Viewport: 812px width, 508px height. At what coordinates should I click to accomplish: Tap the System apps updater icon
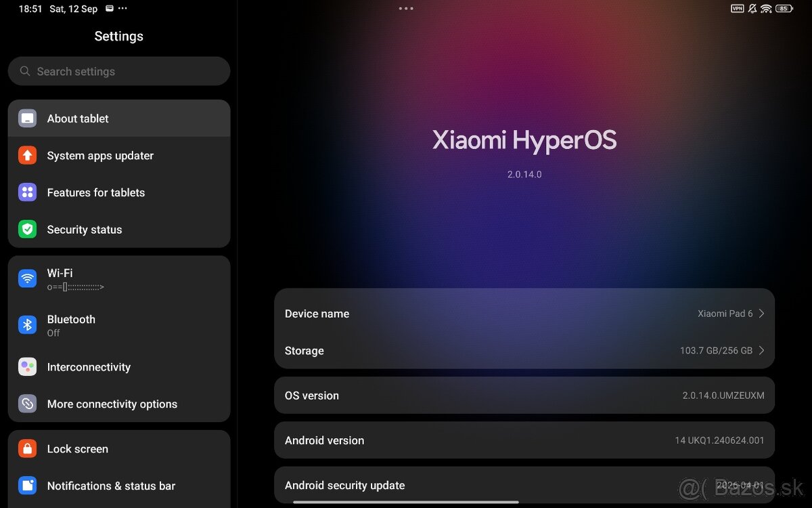click(x=27, y=156)
